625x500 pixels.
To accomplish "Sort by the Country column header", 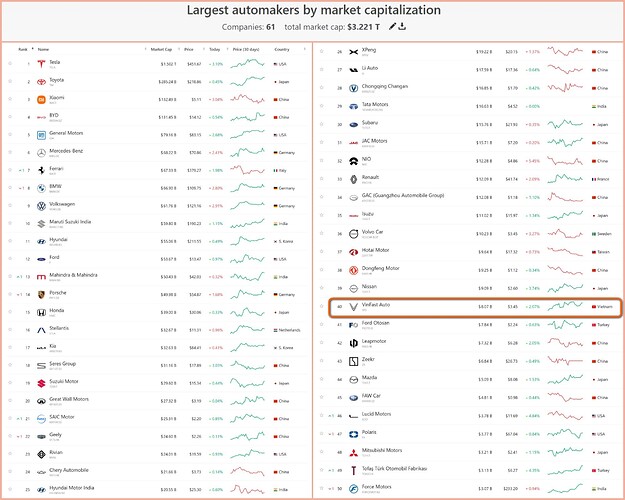I will point(281,47).
